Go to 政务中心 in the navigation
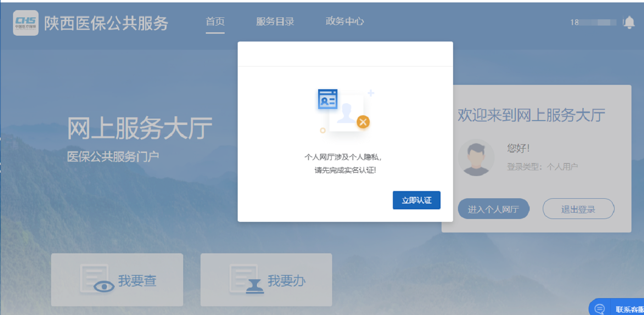The height and width of the screenshot is (315, 644). coord(345,22)
